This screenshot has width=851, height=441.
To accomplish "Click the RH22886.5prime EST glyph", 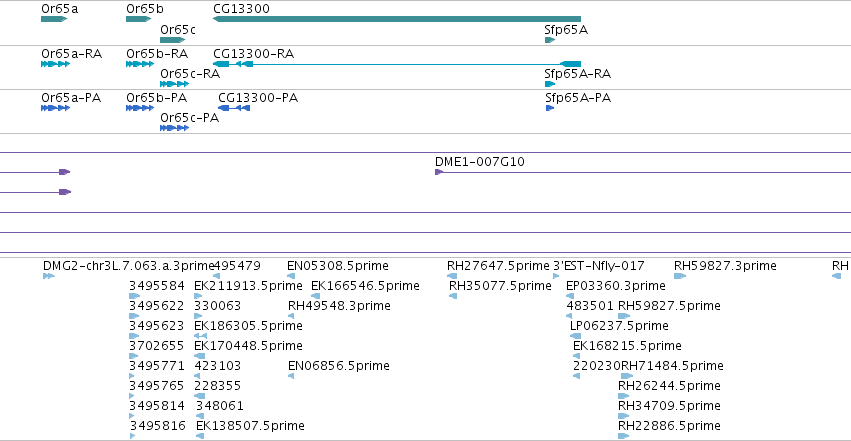I will pos(624,436).
